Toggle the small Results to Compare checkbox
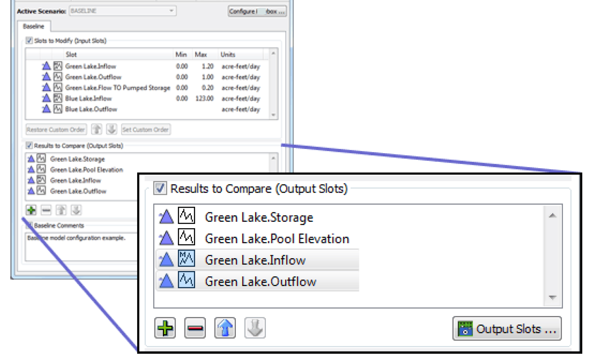 [x=29, y=146]
